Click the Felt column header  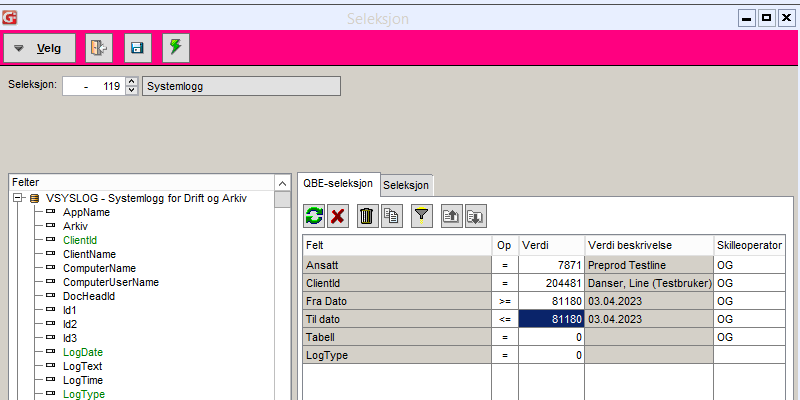(397, 245)
